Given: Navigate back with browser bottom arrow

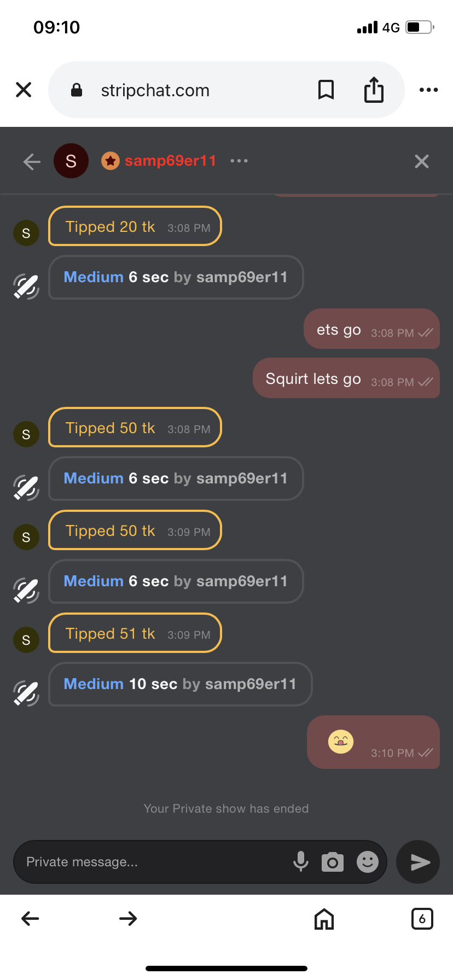Looking at the screenshot, I should (30, 919).
